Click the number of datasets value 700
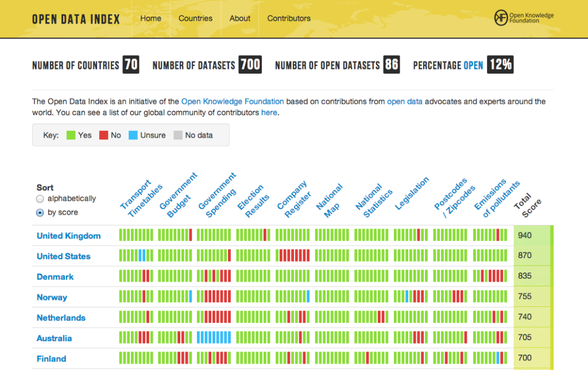 coord(250,64)
